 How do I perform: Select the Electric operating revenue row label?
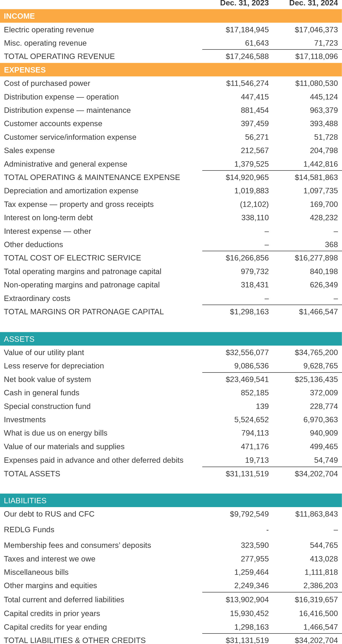49,30
